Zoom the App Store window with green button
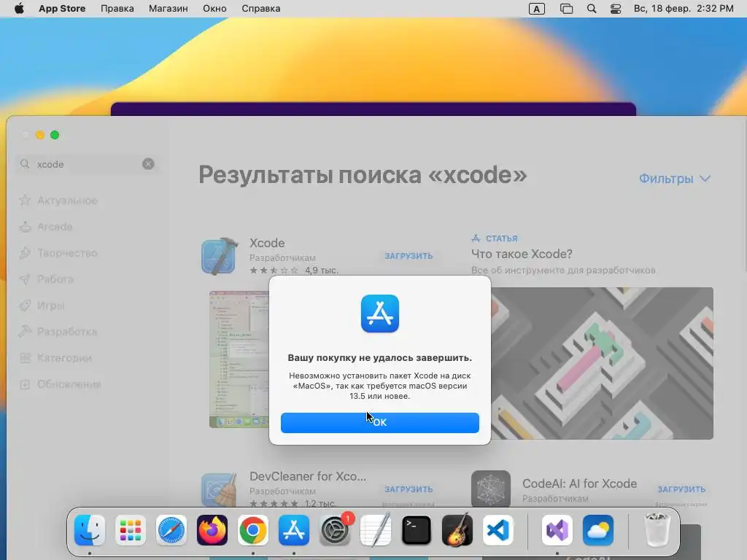Viewport: 747px width, 560px height. coord(55,135)
